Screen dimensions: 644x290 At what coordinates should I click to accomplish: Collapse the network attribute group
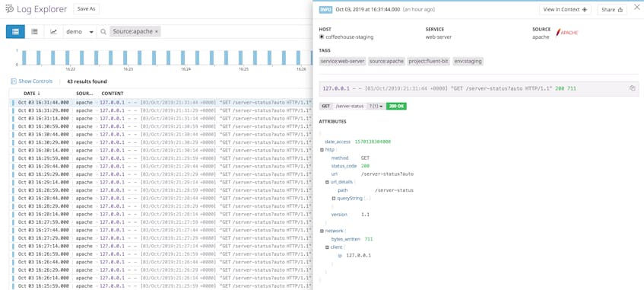point(322,231)
